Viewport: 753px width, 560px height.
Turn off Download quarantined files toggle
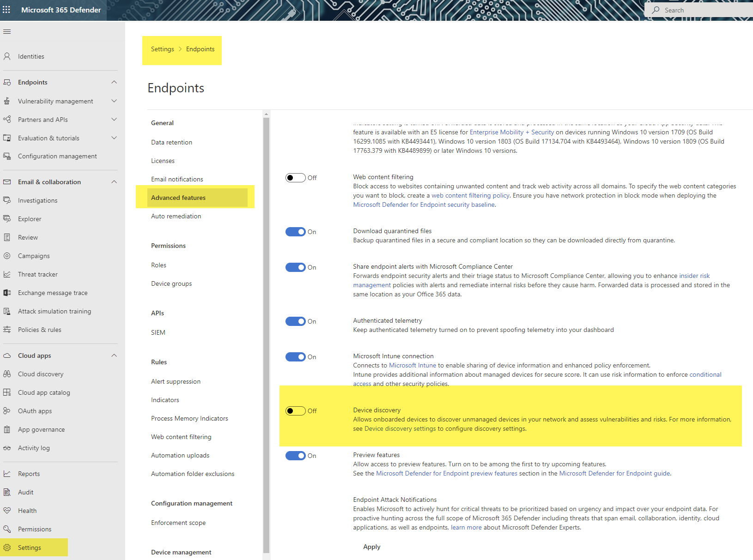(296, 232)
